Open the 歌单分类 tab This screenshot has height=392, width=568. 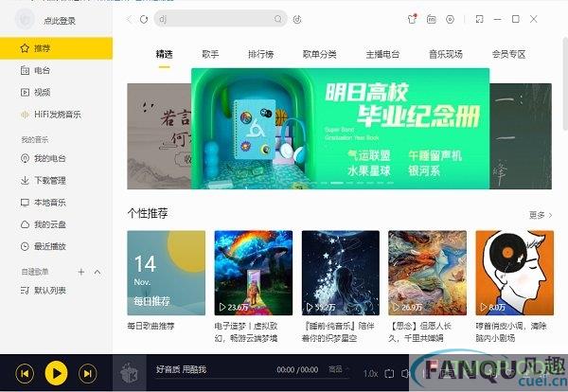click(x=320, y=54)
